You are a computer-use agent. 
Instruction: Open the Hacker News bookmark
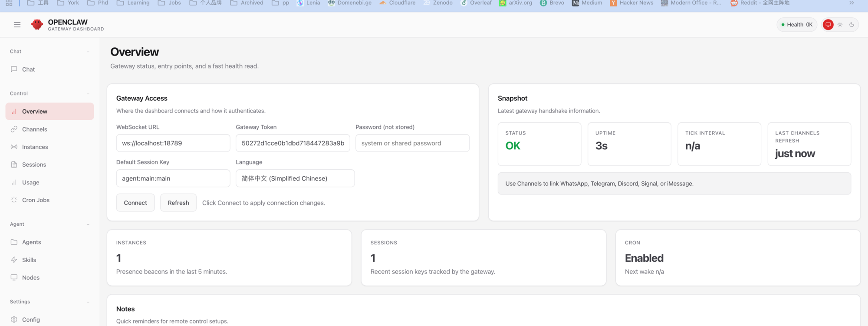[x=631, y=3]
